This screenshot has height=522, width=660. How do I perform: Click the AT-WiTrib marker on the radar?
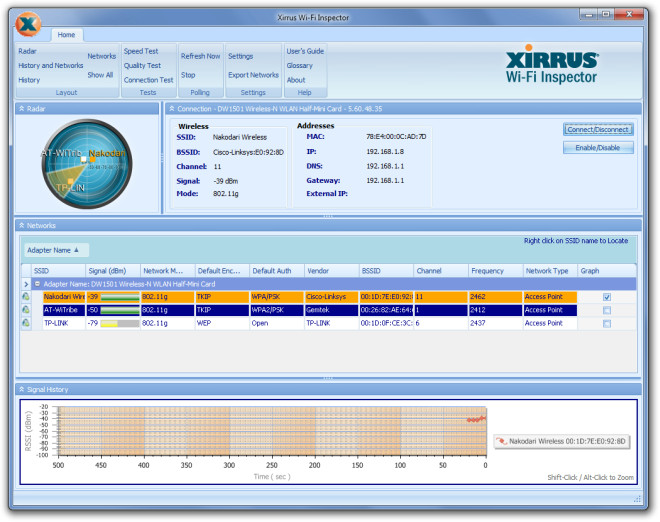84,159
